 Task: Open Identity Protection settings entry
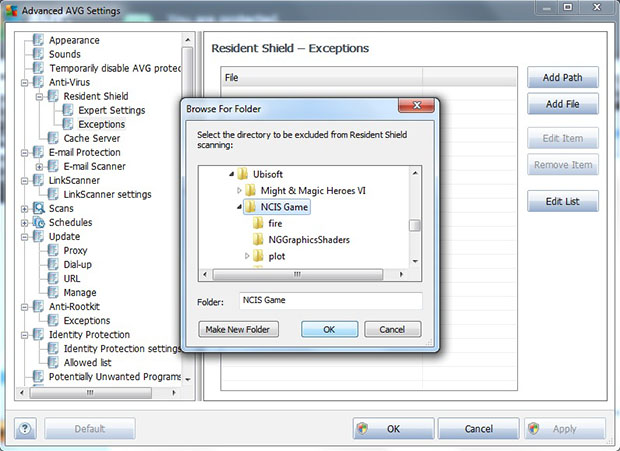[x=122, y=348]
